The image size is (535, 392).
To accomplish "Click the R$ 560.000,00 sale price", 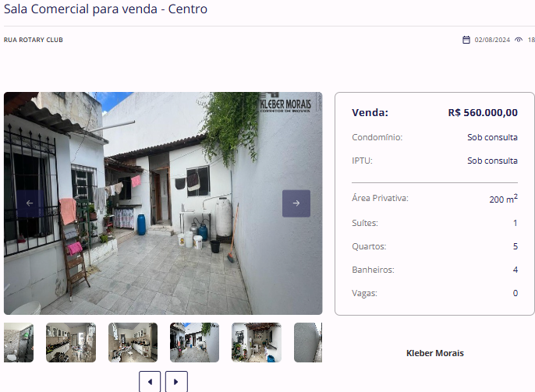I will point(483,112).
